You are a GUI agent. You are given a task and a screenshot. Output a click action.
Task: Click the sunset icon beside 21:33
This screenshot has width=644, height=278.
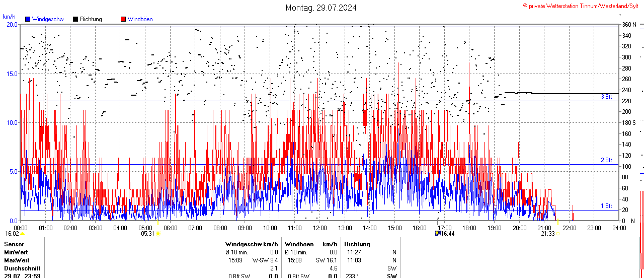click(557, 234)
